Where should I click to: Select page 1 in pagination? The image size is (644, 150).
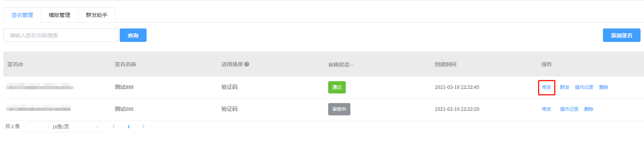(x=129, y=127)
